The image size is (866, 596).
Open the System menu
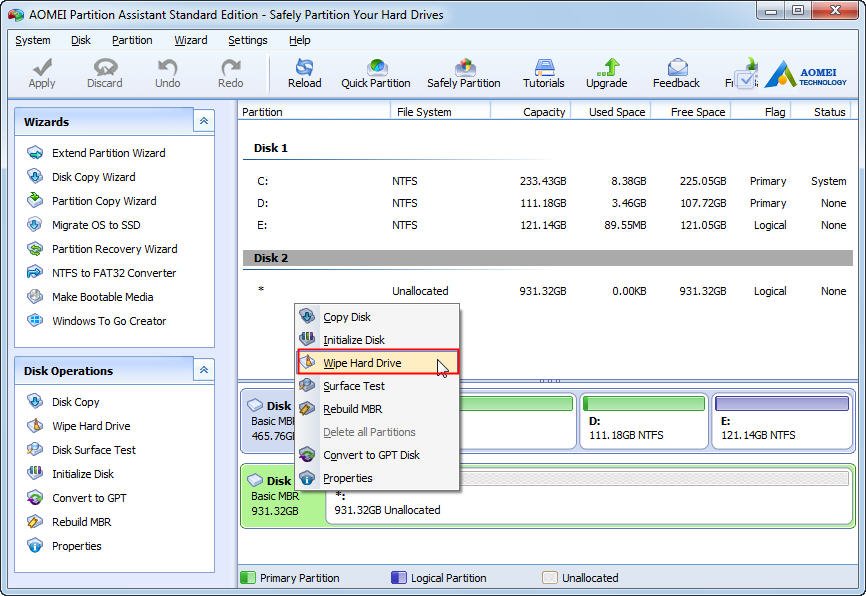click(33, 40)
